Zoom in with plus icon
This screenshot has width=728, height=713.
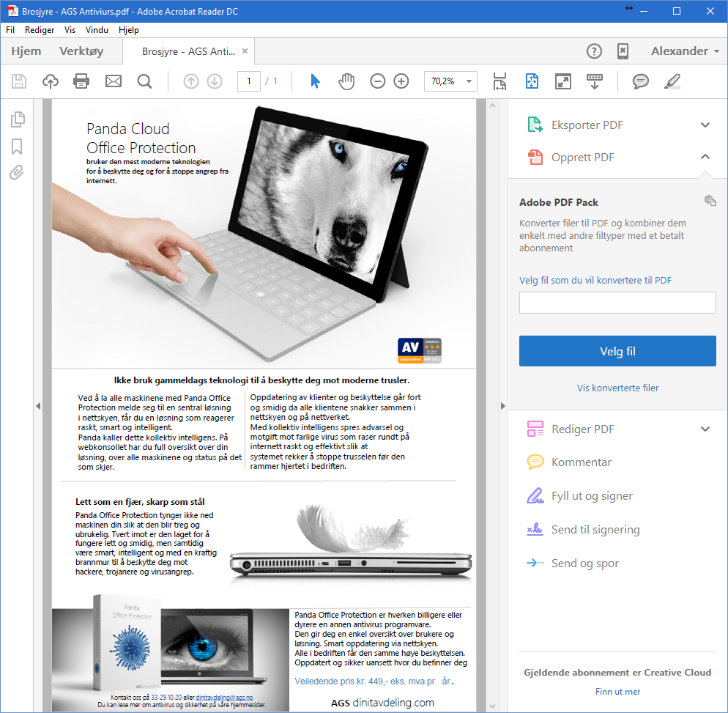tap(401, 81)
